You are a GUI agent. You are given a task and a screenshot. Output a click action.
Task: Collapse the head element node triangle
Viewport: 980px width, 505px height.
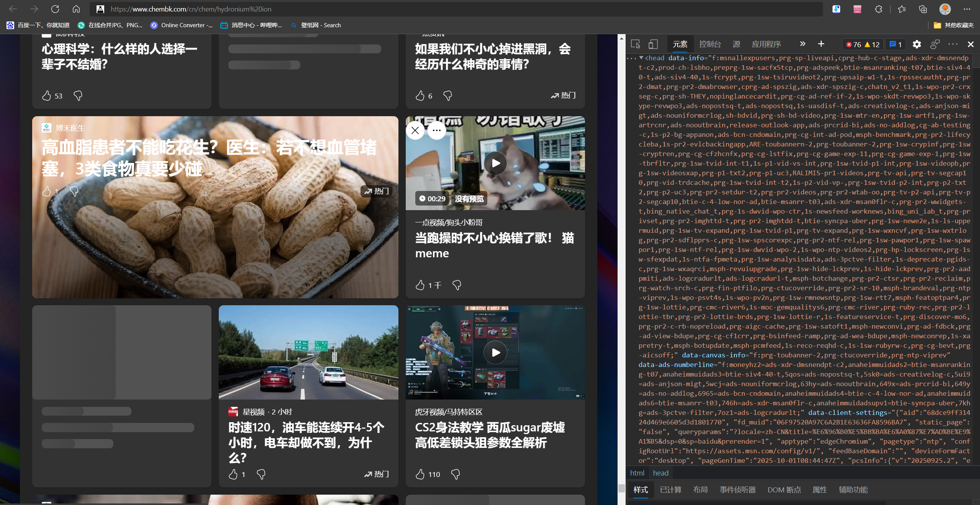(x=641, y=58)
